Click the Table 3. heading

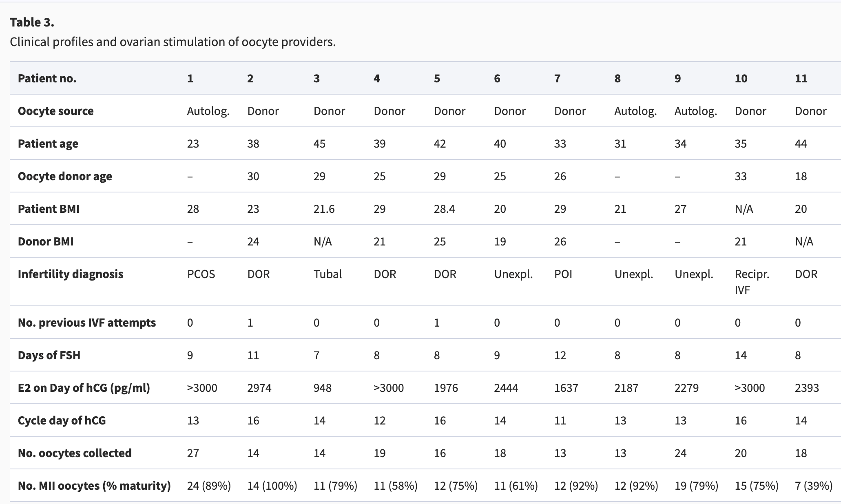click(32, 22)
